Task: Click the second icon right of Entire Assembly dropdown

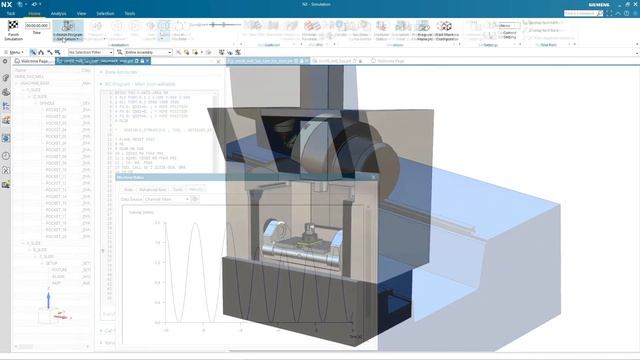Action: pos(187,52)
